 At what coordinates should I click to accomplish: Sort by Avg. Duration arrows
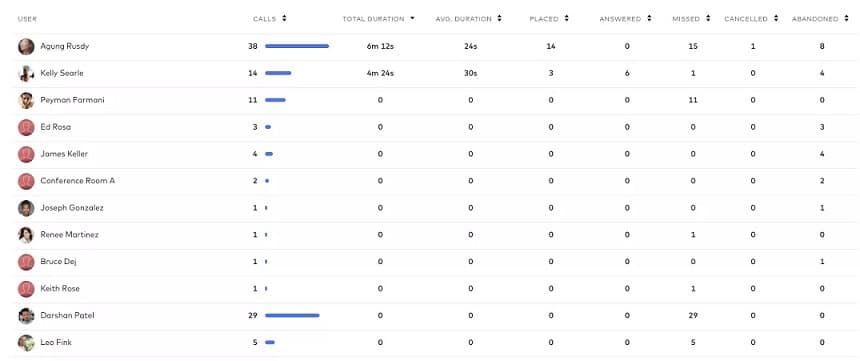tap(500, 19)
